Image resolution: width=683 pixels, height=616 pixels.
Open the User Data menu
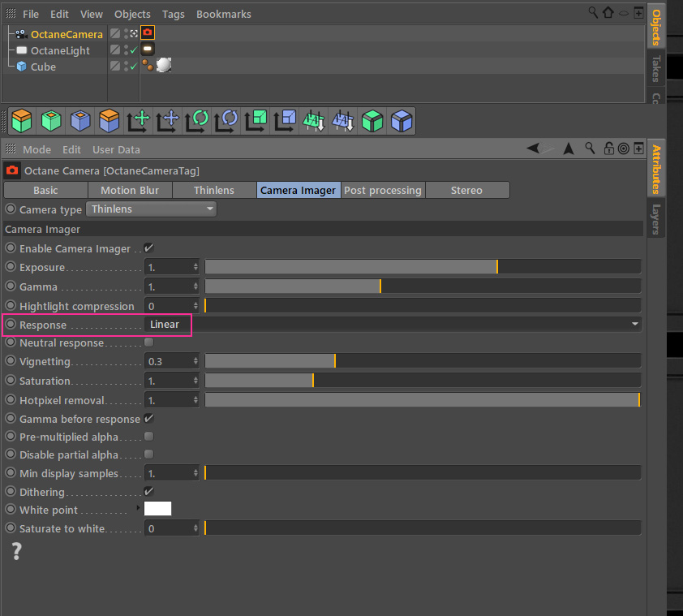tap(116, 150)
